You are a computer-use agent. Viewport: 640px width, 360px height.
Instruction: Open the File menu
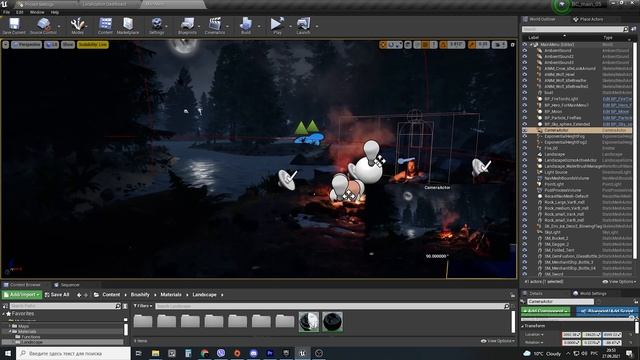[7, 12]
